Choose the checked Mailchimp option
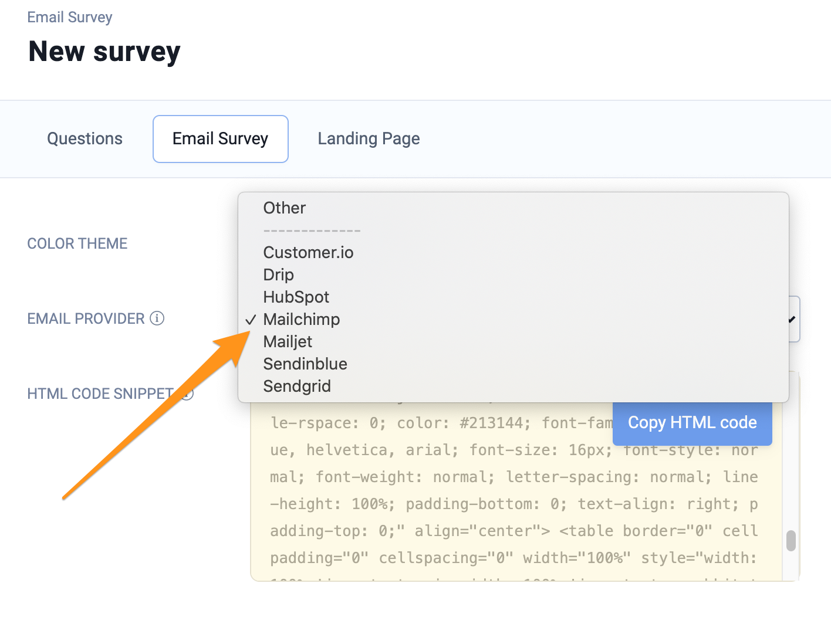This screenshot has width=831, height=644. [x=301, y=320]
